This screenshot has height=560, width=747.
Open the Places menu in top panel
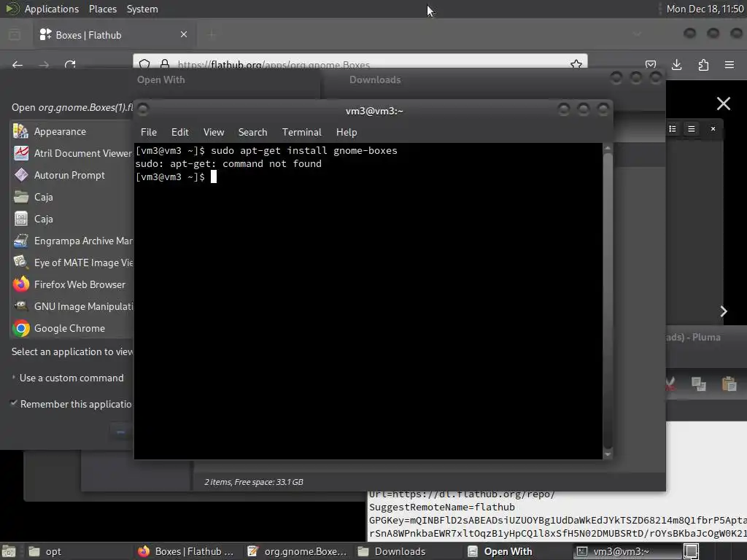tap(102, 9)
